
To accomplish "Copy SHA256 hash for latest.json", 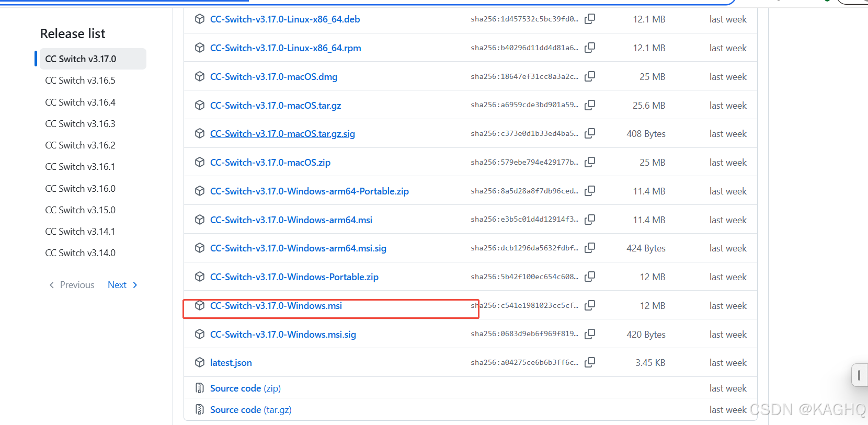I will pos(590,362).
